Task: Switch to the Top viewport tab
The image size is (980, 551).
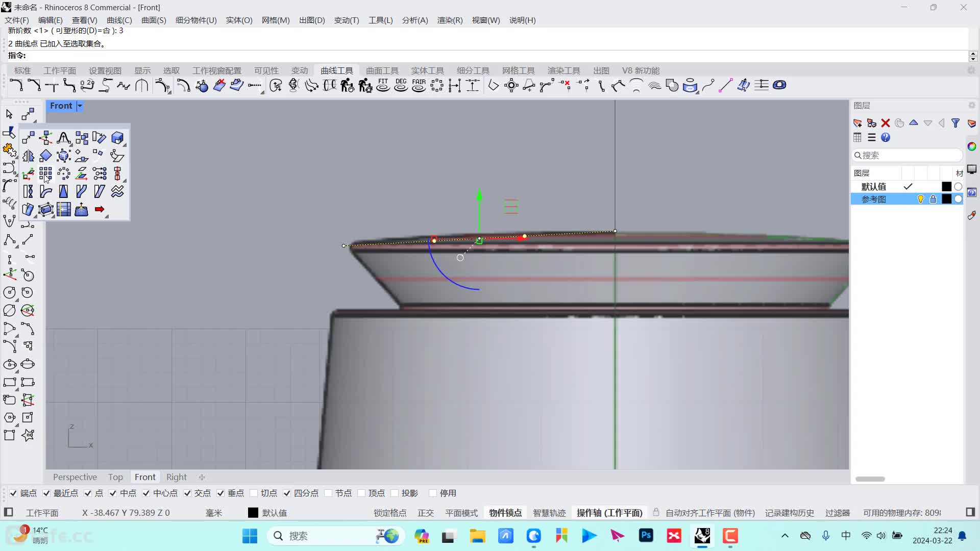Action: coord(115,477)
